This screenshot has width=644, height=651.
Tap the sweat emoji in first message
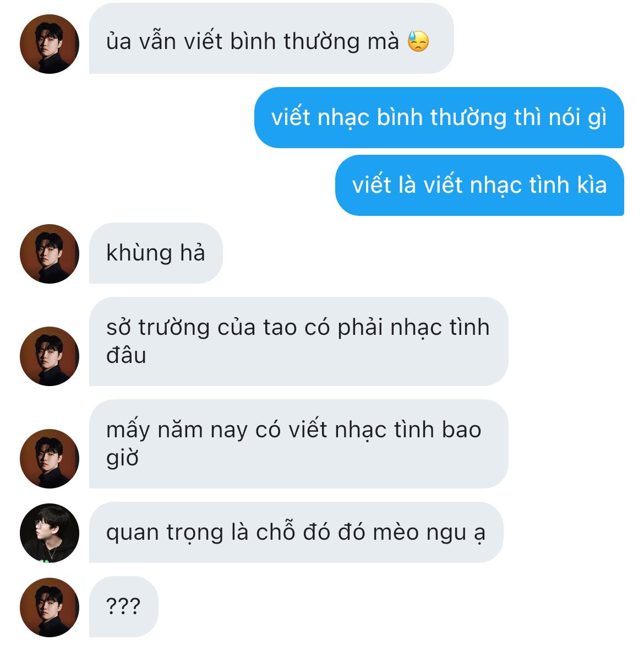[418, 41]
